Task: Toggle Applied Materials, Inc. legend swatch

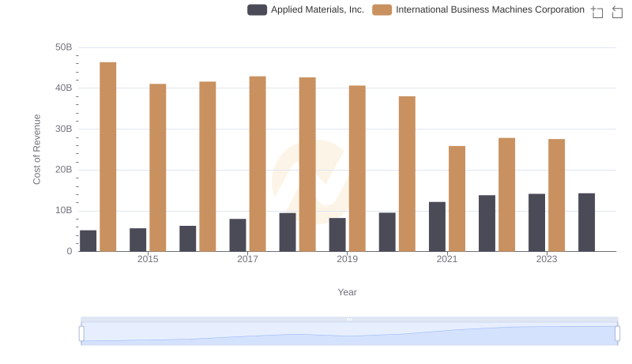Action: tap(258, 9)
